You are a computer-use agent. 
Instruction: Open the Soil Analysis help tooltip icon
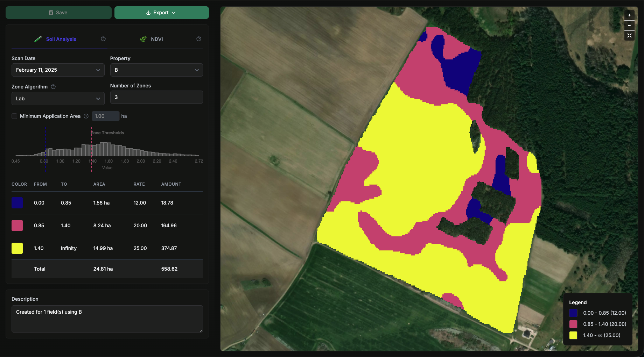coord(103,39)
